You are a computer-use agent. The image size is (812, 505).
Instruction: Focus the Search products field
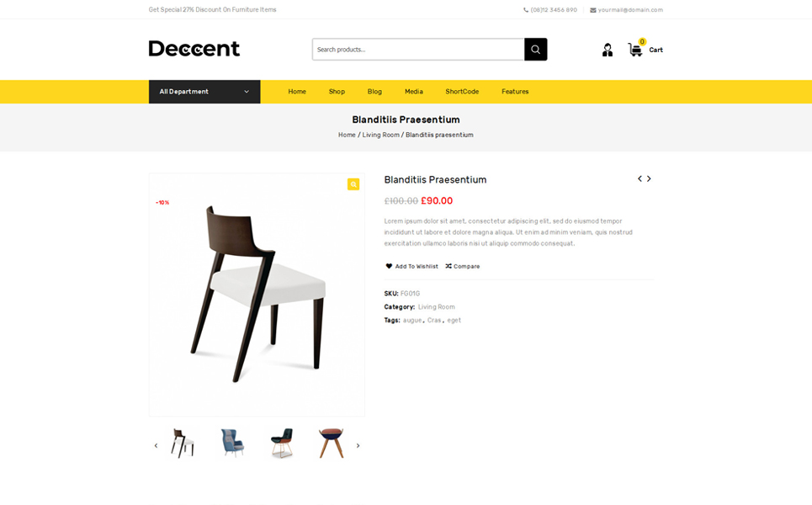418,49
